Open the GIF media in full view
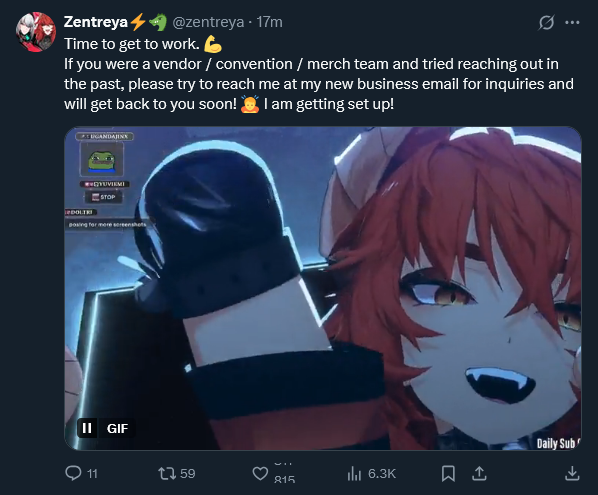The image size is (598, 495). click(323, 288)
